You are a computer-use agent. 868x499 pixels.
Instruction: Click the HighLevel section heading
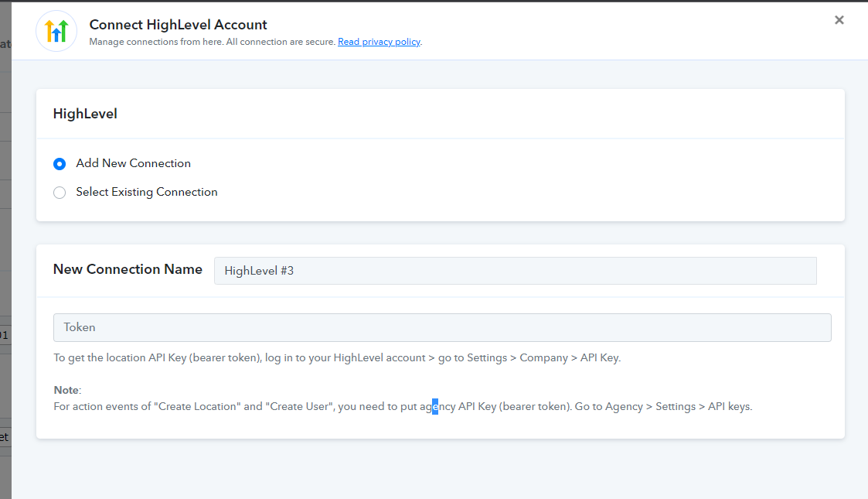click(x=85, y=114)
